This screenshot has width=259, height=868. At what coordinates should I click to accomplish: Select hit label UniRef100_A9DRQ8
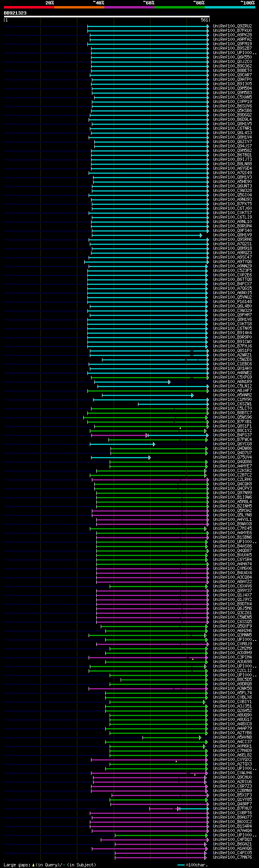click(232, 684)
